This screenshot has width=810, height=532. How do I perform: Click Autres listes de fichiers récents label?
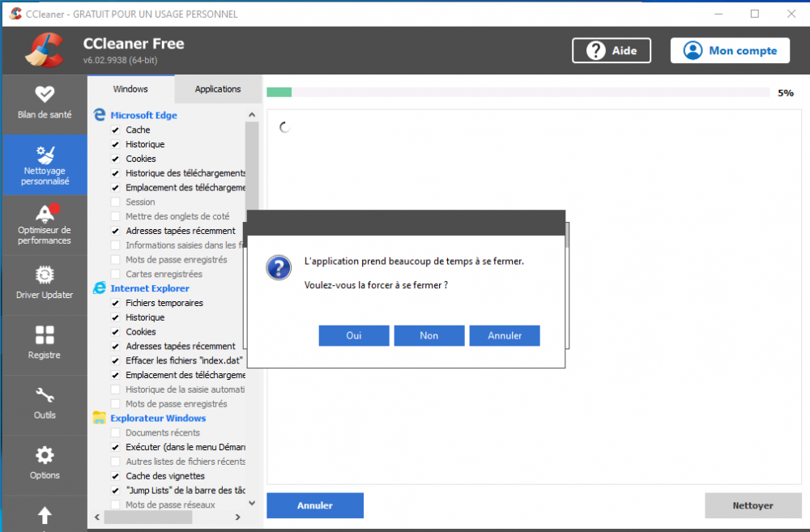[x=185, y=462]
